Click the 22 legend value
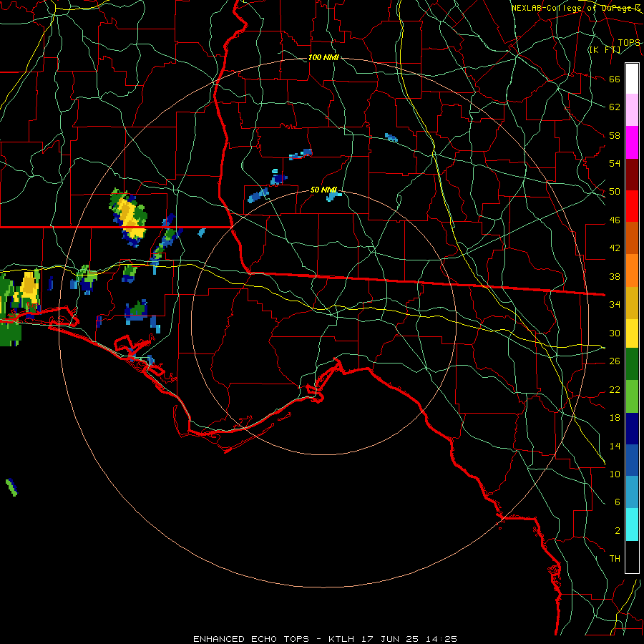The image size is (644, 644). (615, 389)
